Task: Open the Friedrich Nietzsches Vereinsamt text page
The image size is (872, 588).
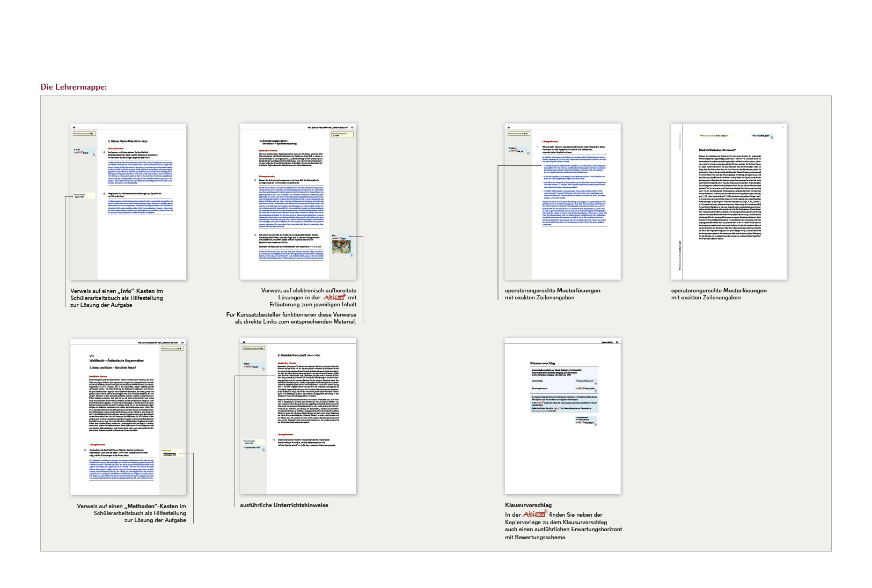Action: pyautogui.click(x=729, y=202)
